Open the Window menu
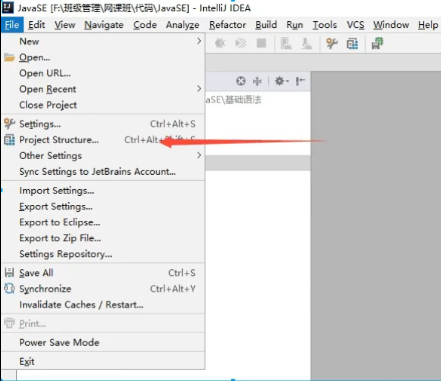This screenshot has height=381, width=441. 391,25
